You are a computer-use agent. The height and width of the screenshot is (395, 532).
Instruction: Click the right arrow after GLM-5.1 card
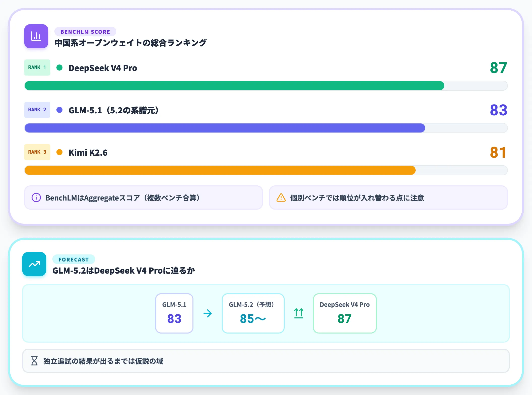pyautogui.click(x=208, y=313)
